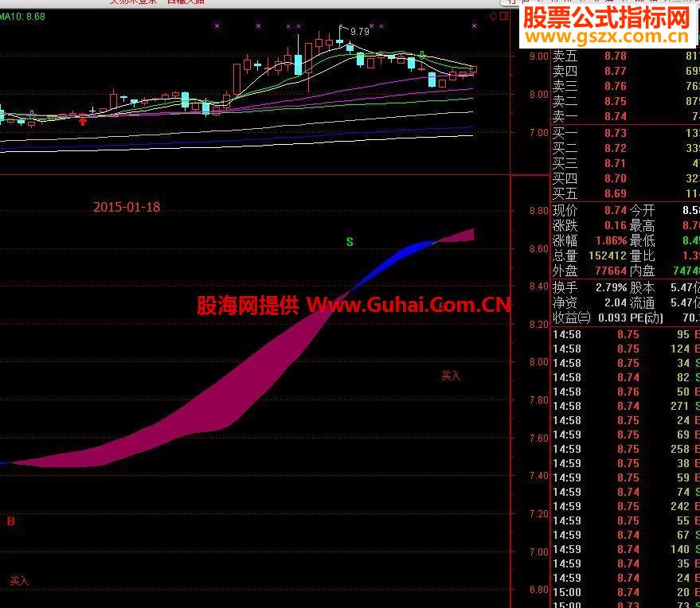Select the green S sell marker
The image size is (700, 608).
point(350,242)
